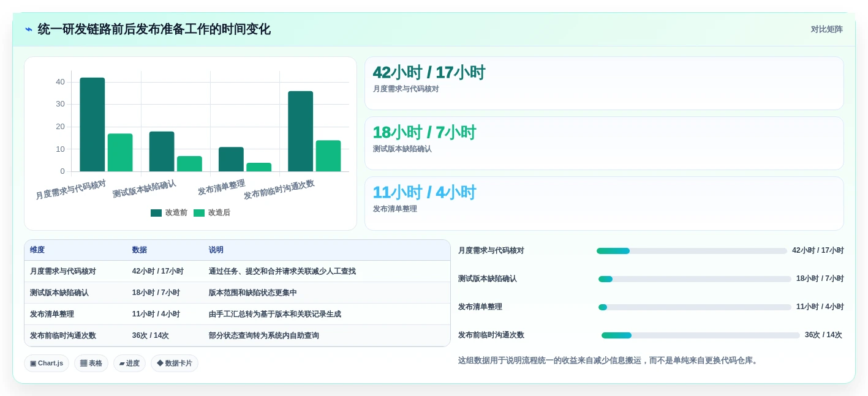This screenshot has width=868, height=396.
Task: Click the 改造前 bar for 发布清单整理
Action: pos(231,159)
